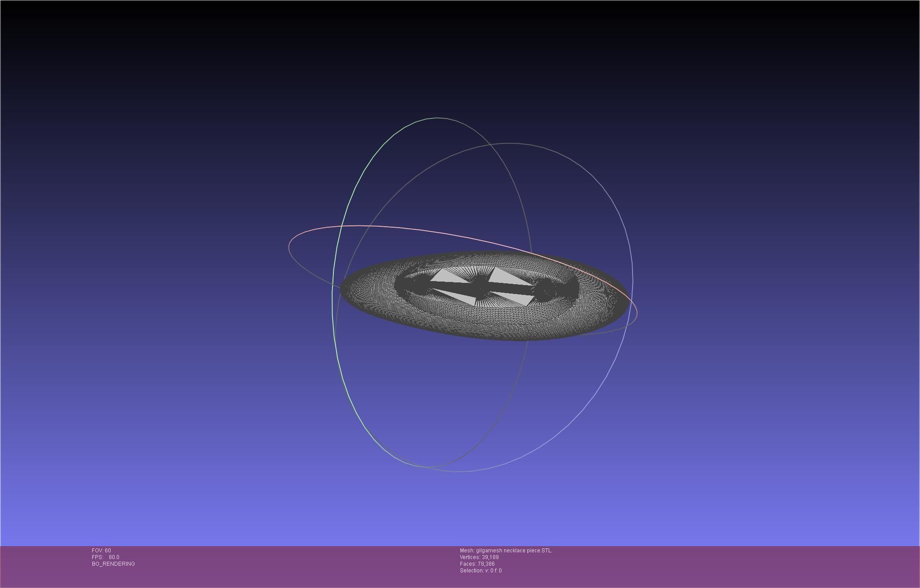Image resolution: width=920 pixels, height=588 pixels.
Task: Click the right circular hub on the mesh
Action: 545,291
